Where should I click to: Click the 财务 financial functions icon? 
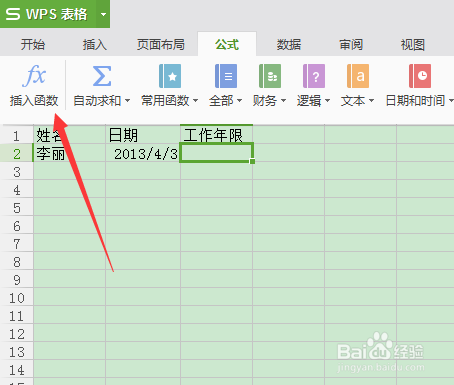click(270, 76)
